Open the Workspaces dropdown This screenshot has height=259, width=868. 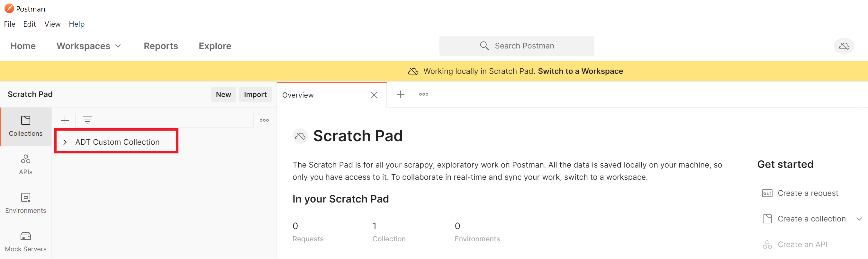(89, 46)
